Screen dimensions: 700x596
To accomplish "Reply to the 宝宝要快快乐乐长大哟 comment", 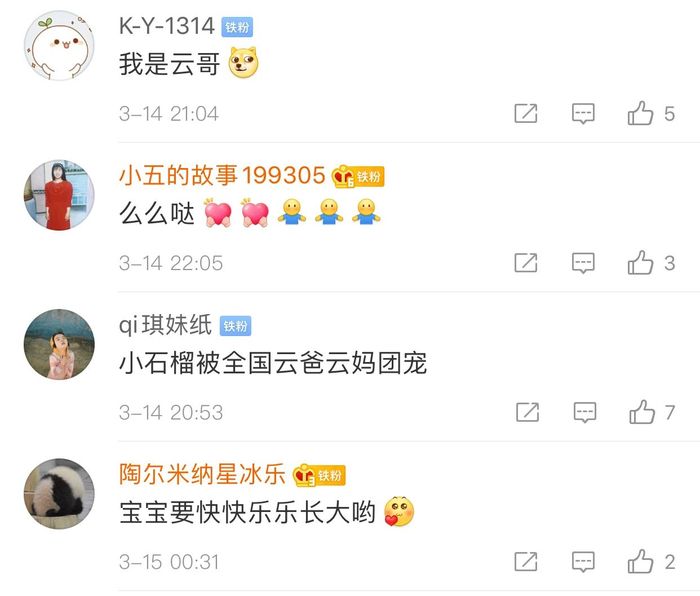I will [583, 562].
